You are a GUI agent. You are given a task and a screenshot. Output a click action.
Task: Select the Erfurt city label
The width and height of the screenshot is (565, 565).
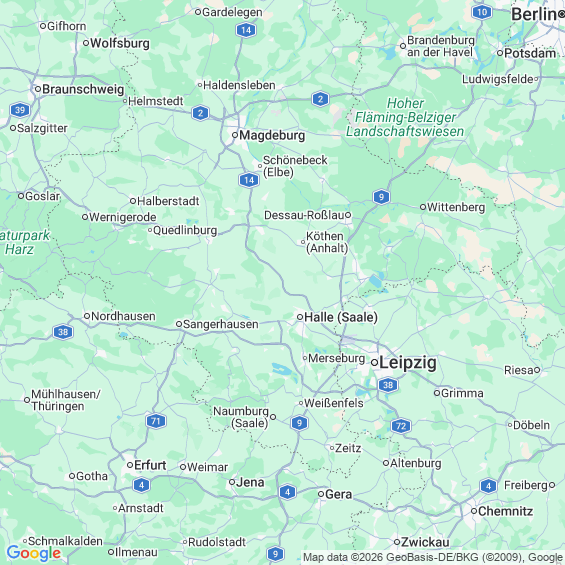(150, 465)
